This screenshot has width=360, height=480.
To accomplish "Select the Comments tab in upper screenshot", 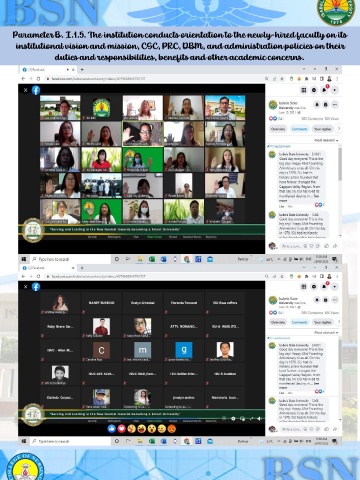I will (x=300, y=129).
